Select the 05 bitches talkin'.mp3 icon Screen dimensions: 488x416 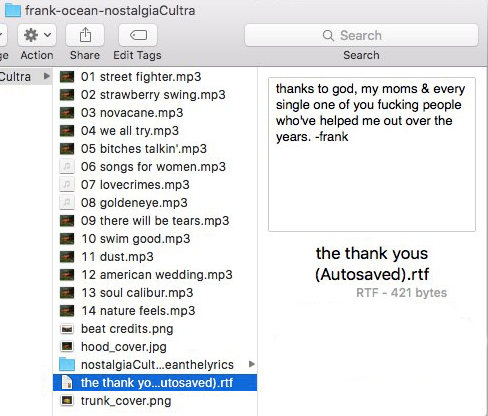67,149
